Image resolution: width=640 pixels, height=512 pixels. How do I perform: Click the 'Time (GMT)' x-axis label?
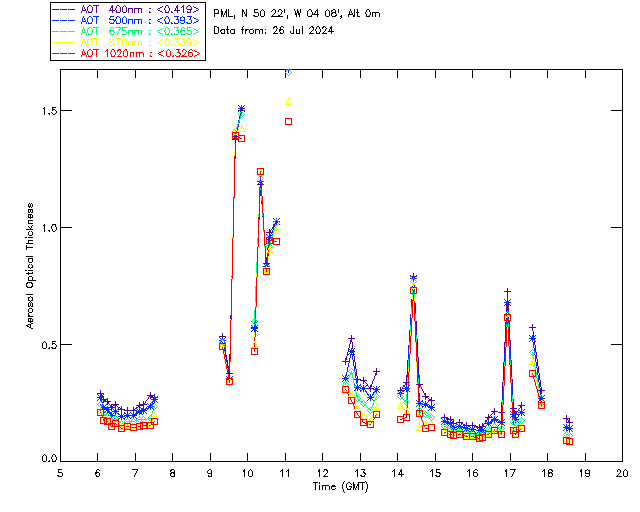340,485
